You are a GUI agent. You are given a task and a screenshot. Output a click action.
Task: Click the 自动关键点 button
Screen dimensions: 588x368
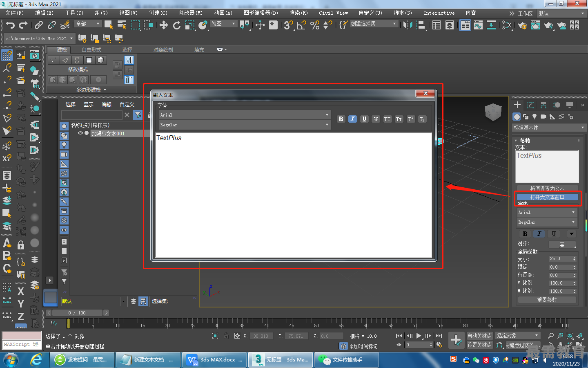click(480, 336)
